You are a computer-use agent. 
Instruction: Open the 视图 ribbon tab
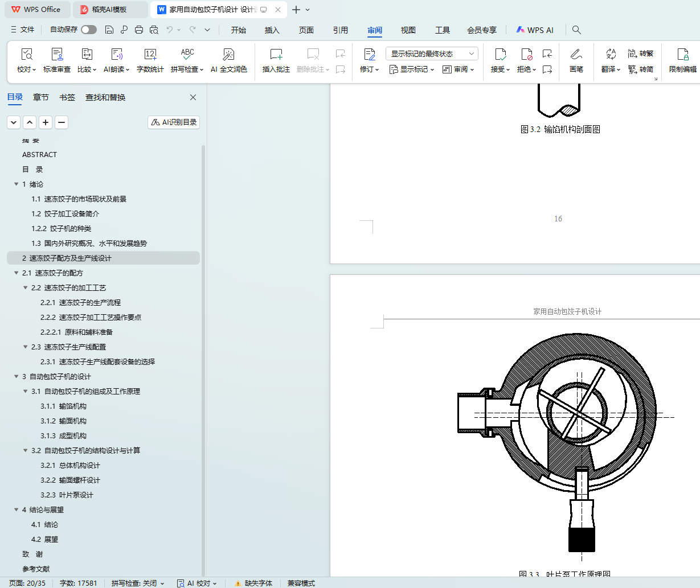[408, 30]
